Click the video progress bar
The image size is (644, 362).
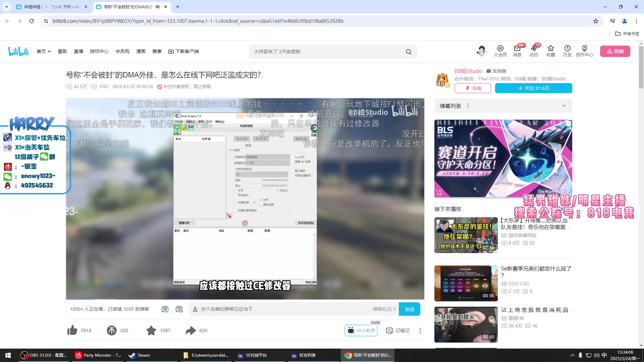(245, 299)
